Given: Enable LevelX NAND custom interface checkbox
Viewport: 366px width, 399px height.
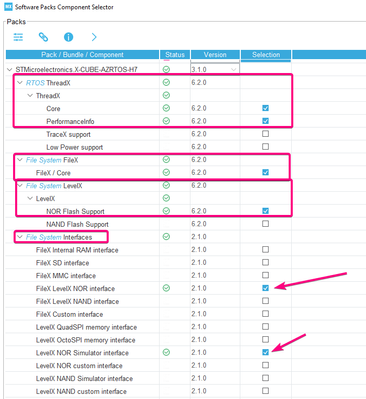Looking at the screenshot, I should click(x=265, y=391).
